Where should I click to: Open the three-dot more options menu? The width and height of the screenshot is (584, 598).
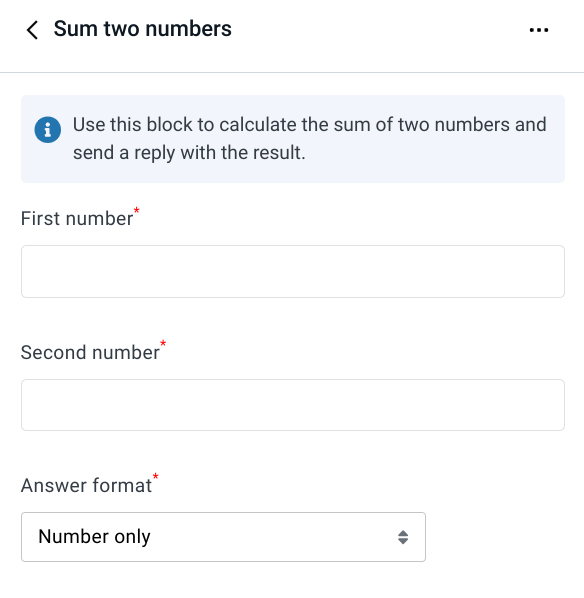click(x=539, y=30)
